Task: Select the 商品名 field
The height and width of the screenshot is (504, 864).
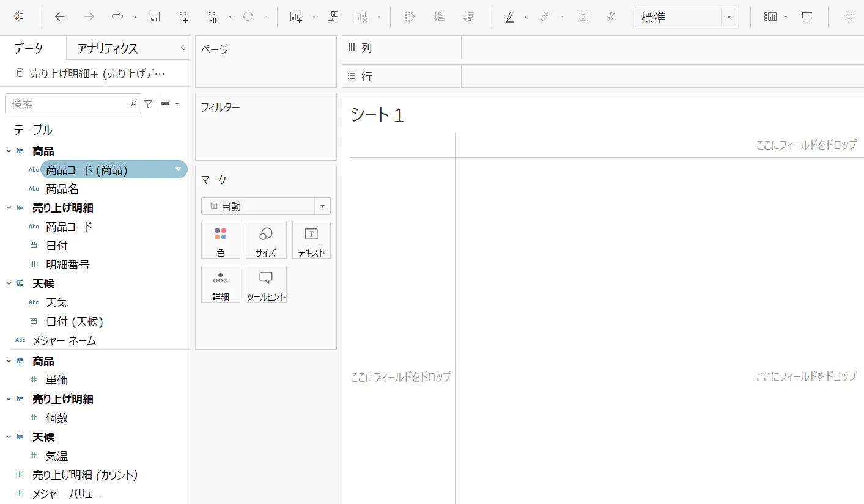Action: (x=62, y=189)
